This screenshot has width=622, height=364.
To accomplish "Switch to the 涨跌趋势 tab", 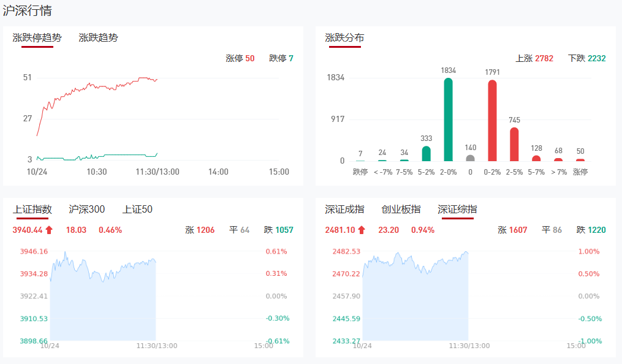I will [x=98, y=37].
